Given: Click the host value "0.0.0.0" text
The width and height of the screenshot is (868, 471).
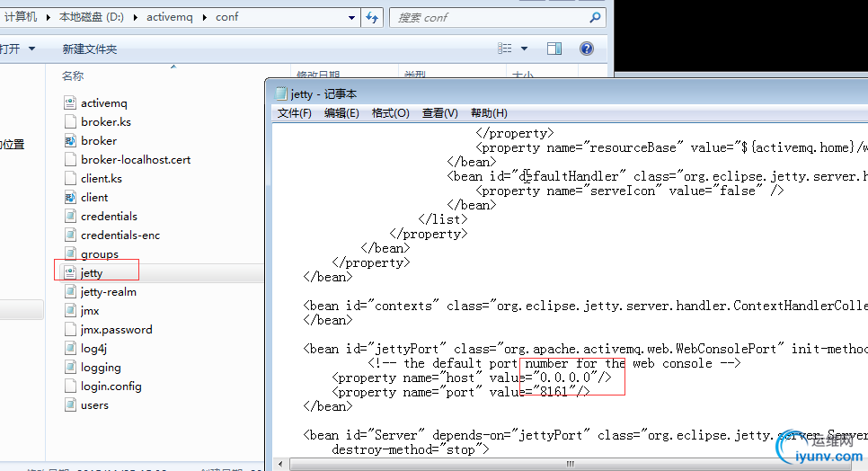Looking at the screenshot, I should coord(564,378).
